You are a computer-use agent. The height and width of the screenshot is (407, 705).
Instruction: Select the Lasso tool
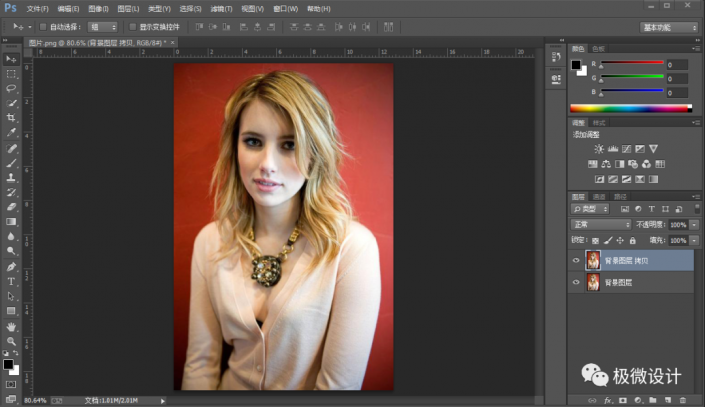coord(11,88)
